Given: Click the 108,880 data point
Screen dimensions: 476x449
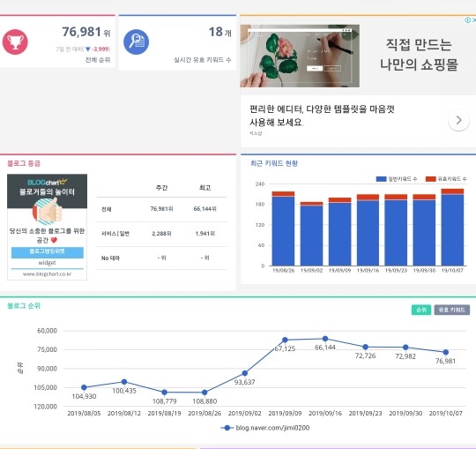Looking at the screenshot, I should coord(205,393).
